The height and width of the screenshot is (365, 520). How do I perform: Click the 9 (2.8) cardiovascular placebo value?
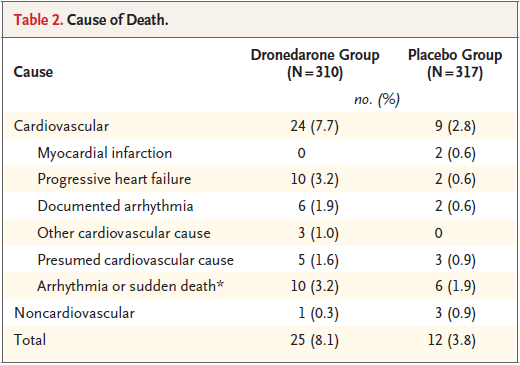[x=455, y=126]
